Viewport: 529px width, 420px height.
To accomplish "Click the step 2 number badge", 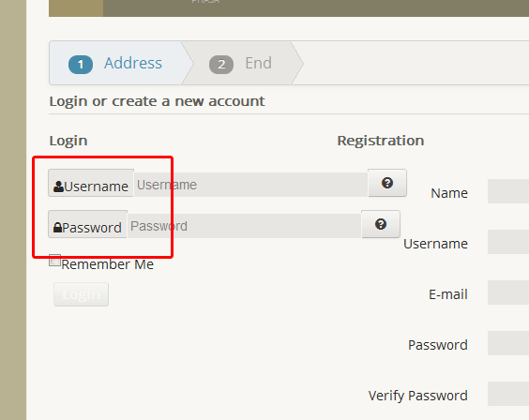I will point(221,64).
